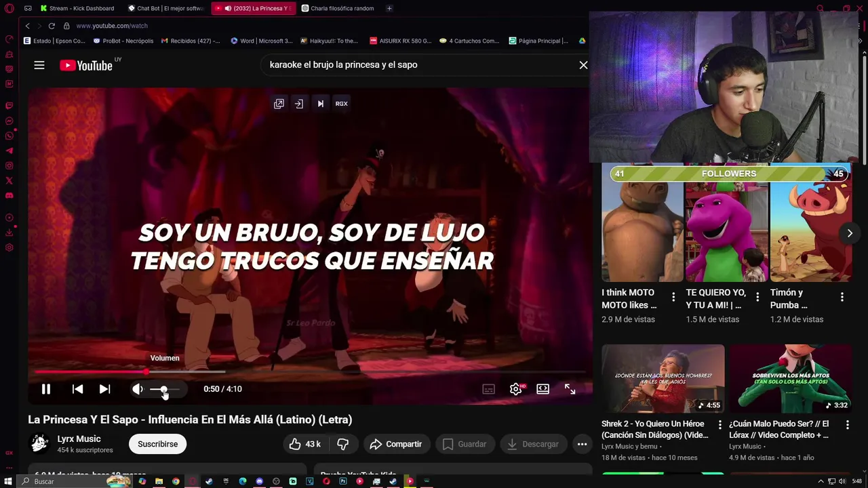Like the video (43 k)
The height and width of the screenshot is (488, 868).
[x=304, y=444]
